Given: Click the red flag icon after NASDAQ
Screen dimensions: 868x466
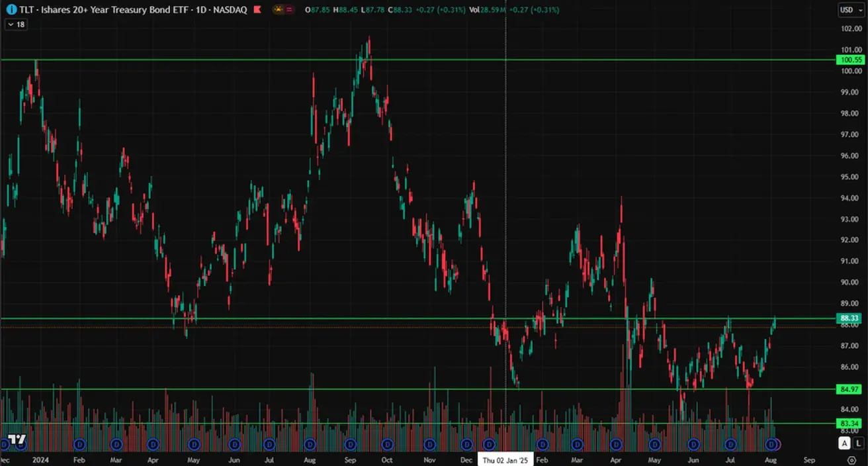Looking at the screenshot, I should (257, 10).
